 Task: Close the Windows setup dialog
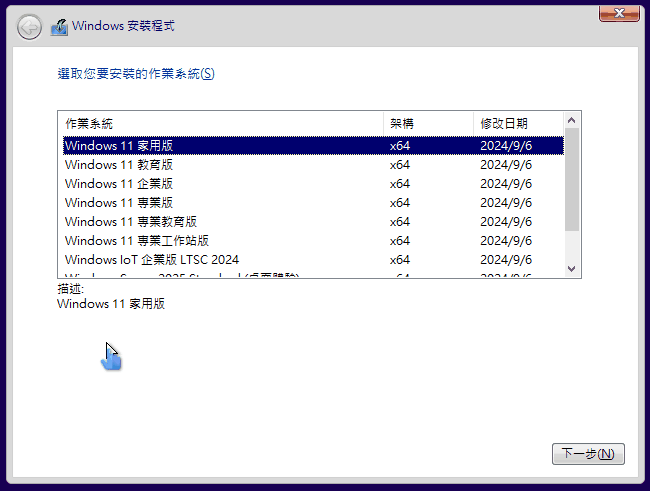tap(619, 14)
